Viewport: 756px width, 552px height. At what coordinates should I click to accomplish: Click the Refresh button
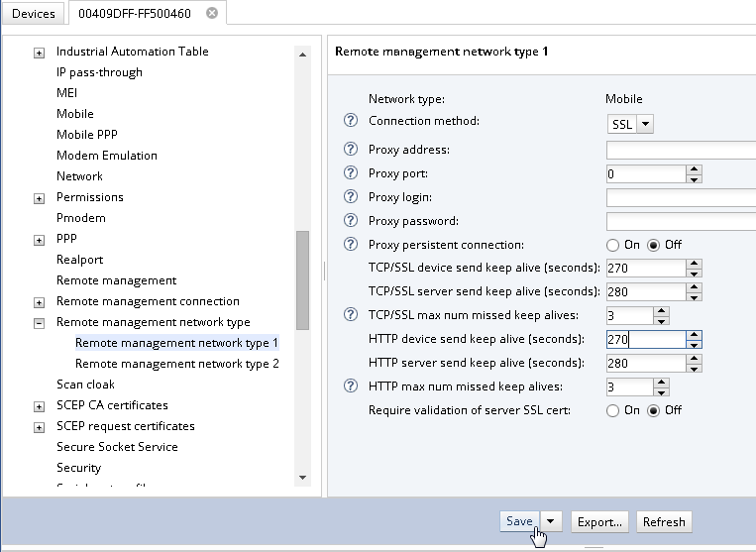pos(663,522)
